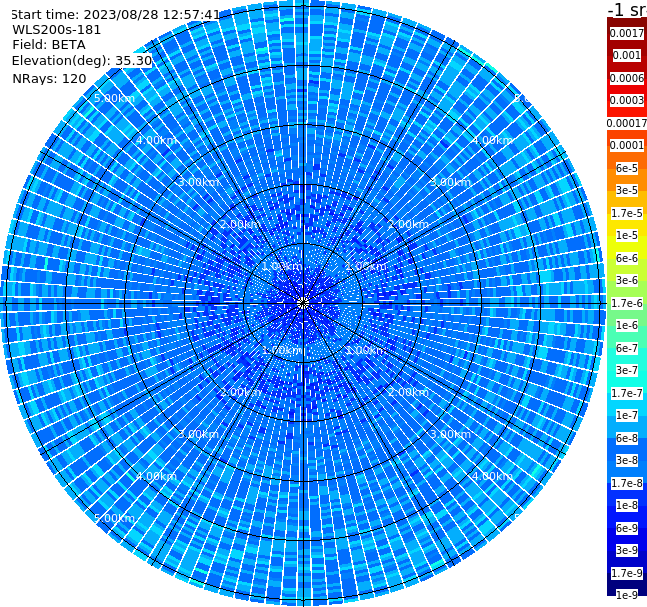Select the northwest 2.00km range label
Image resolution: width=647 pixels, height=607 pixels.
point(240,224)
